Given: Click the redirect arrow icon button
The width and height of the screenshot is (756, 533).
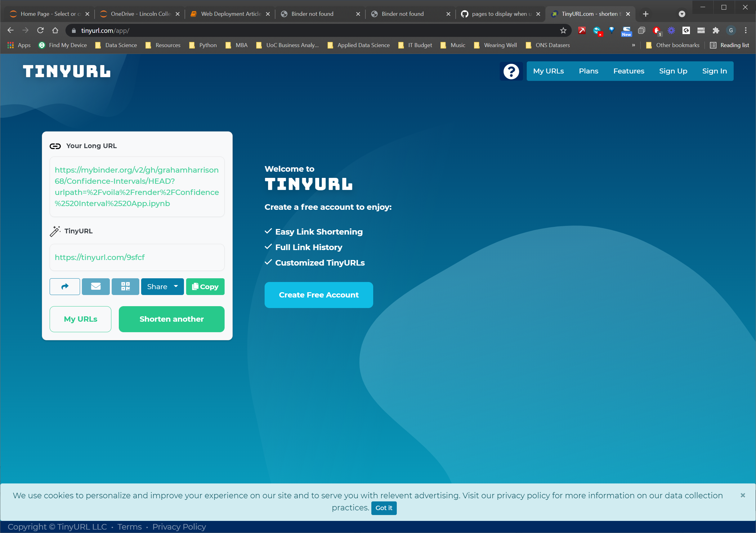Looking at the screenshot, I should tap(65, 287).
